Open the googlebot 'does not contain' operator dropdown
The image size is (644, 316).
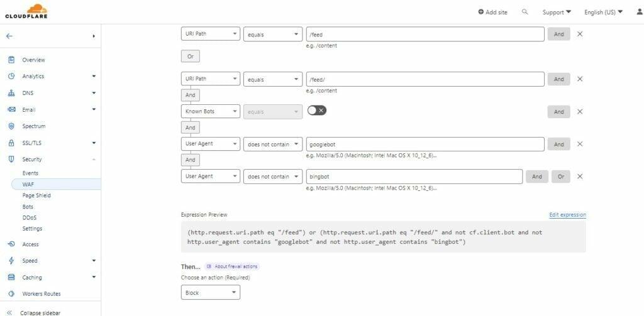(x=272, y=144)
